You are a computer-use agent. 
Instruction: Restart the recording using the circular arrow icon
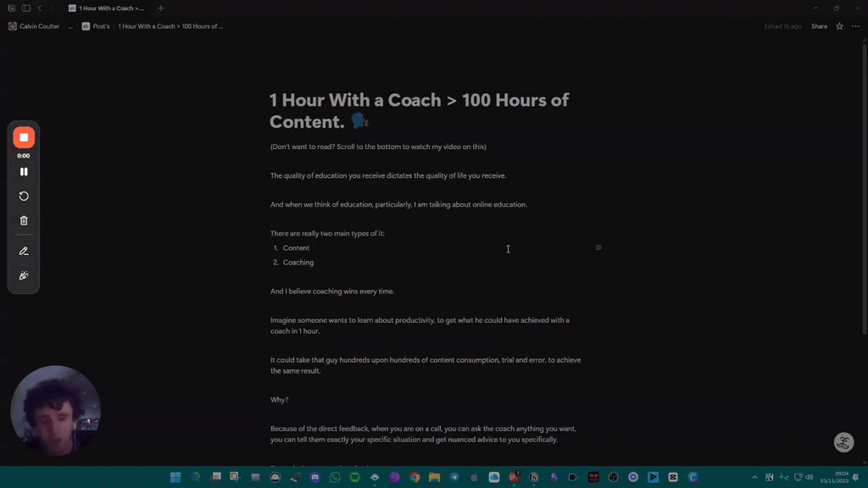[24, 196]
